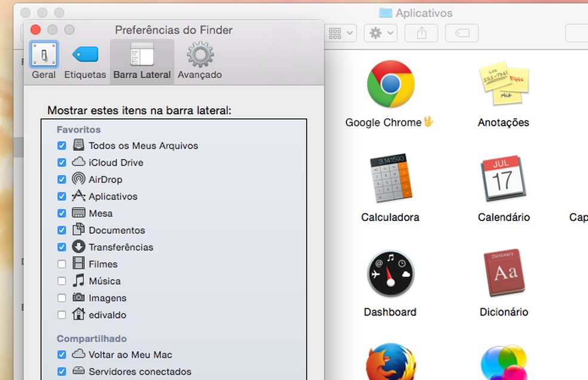Click the share button in Finder toolbar
The image size is (588, 380).
[x=421, y=33]
